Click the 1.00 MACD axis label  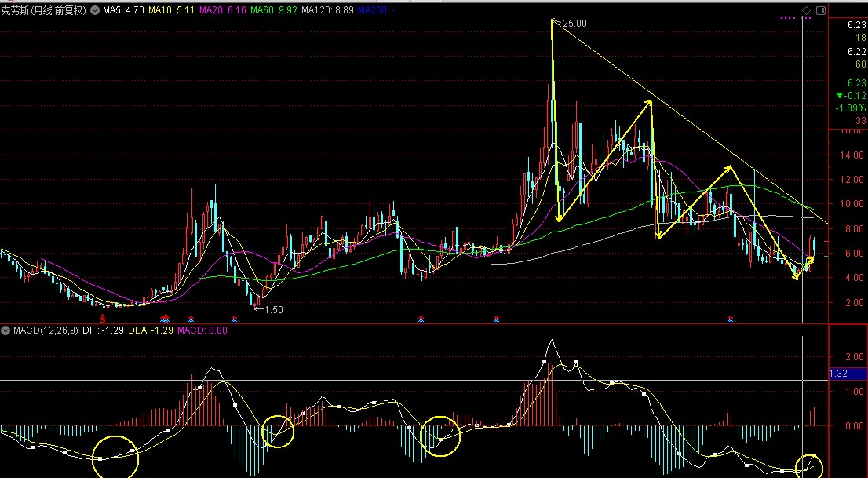click(855, 391)
